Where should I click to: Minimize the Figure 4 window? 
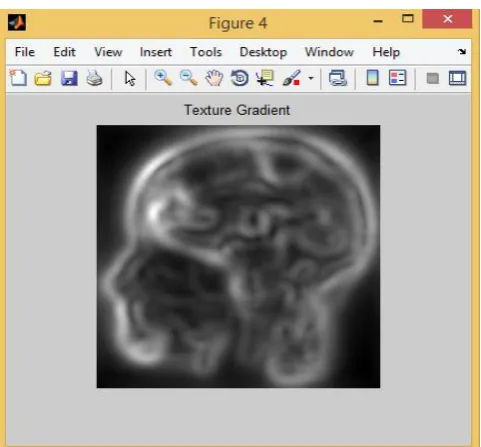tap(378, 21)
